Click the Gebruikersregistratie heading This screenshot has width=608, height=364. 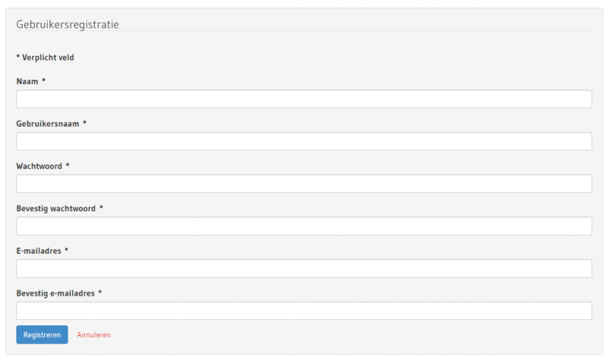click(x=68, y=24)
